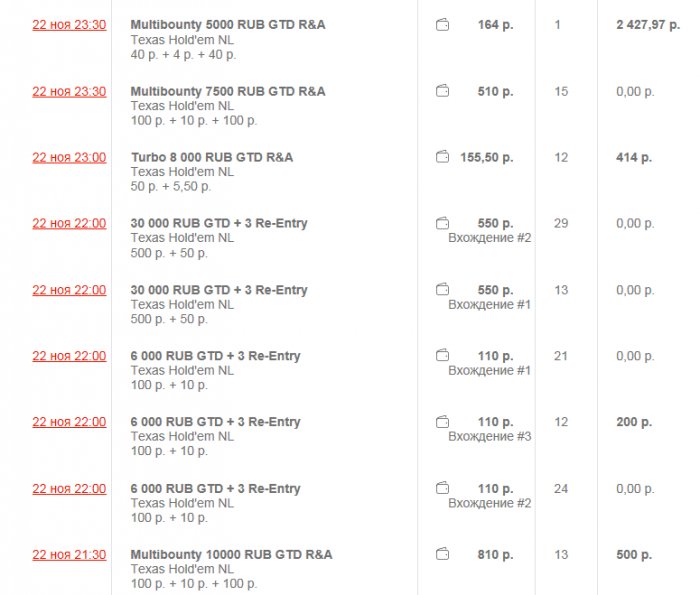Open date link for 6 000 RUB Вхождение #1
Image resolution: width=700 pixels, height=595 pixels.
click(69, 356)
